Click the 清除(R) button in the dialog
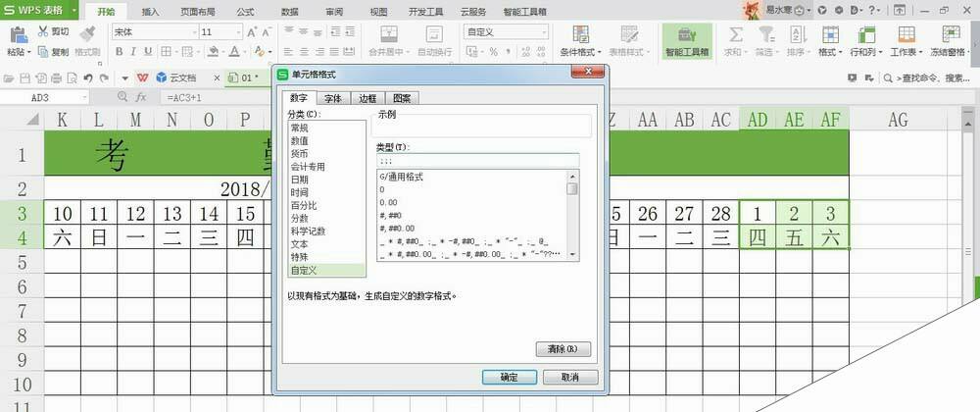The height and width of the screenshot is (412, 980). pyautogui.click(x=563, y=349)
